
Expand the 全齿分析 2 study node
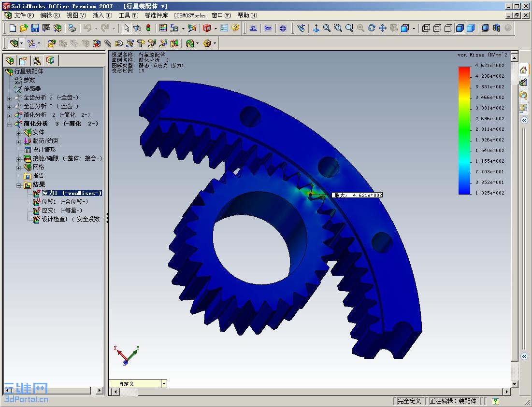point(10,98)
